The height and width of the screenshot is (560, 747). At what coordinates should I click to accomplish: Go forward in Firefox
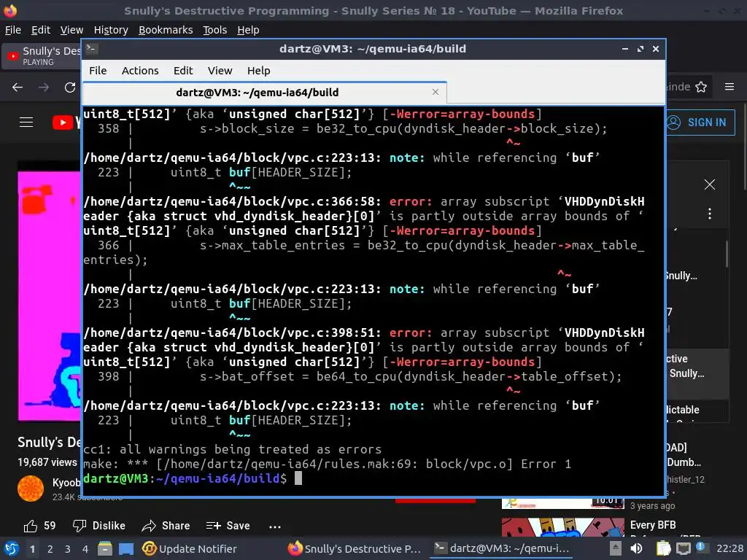43,87
